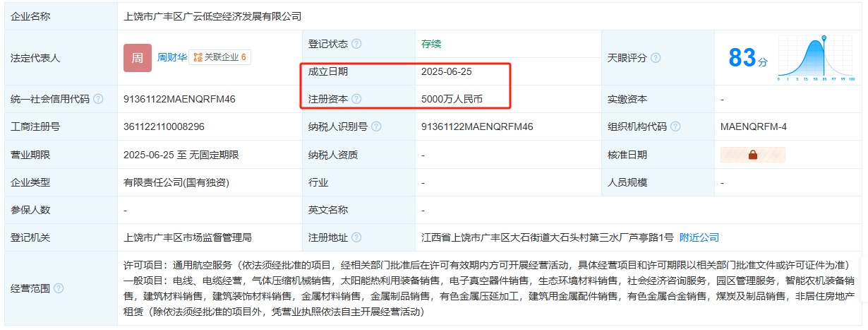Click the help icon beside 经营范围
Screen dimensions: 868x330
[x=59, y=288]
